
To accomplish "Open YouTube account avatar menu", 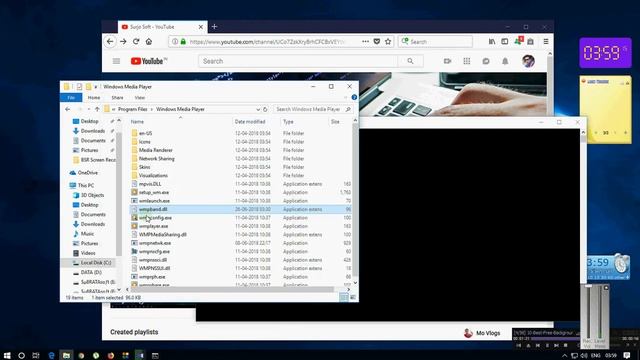I will (528, 61).
